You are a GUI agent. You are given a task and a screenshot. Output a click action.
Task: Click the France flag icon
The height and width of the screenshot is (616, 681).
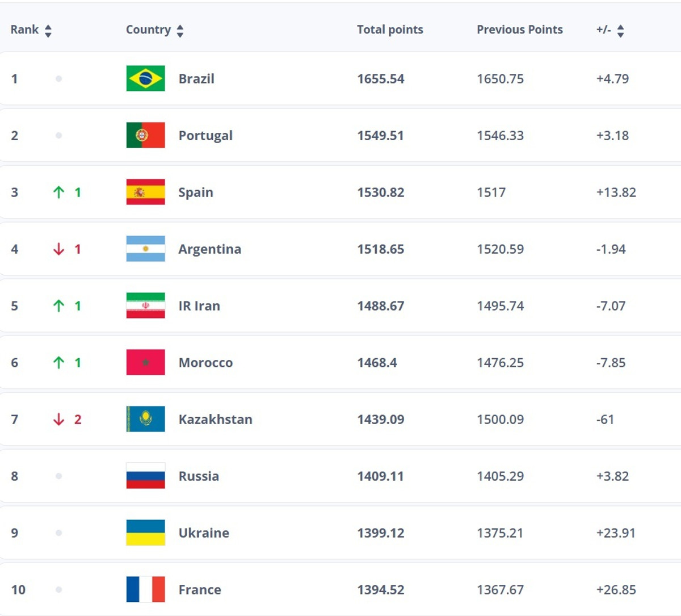pos(145,589)
